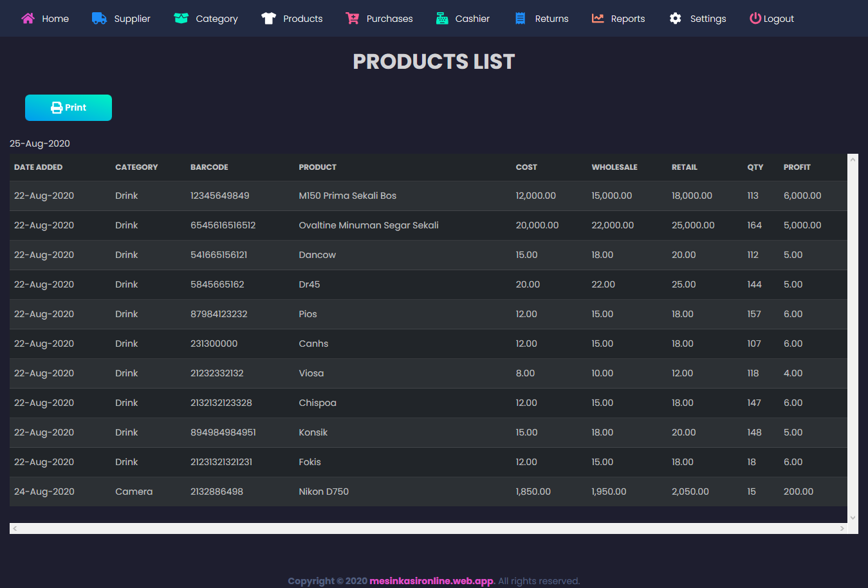Image resolution: width=868 pixels, height=588 pixels.
Task: Click the table scrollbar up arrow
Action: point(853,160)
